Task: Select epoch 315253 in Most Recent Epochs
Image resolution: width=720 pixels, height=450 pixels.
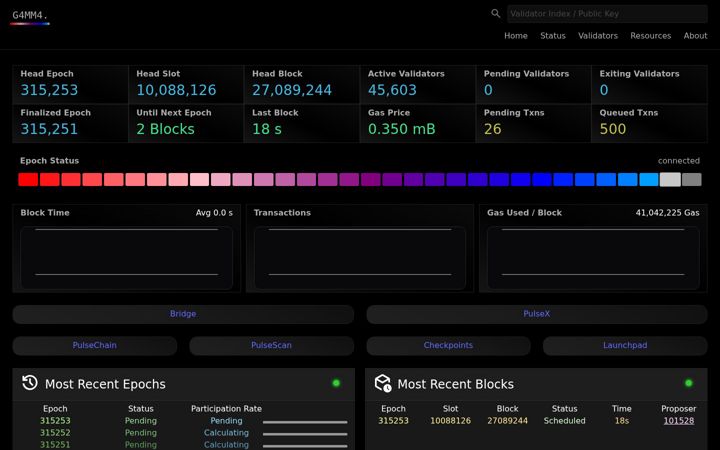Action: coord(55,421)
